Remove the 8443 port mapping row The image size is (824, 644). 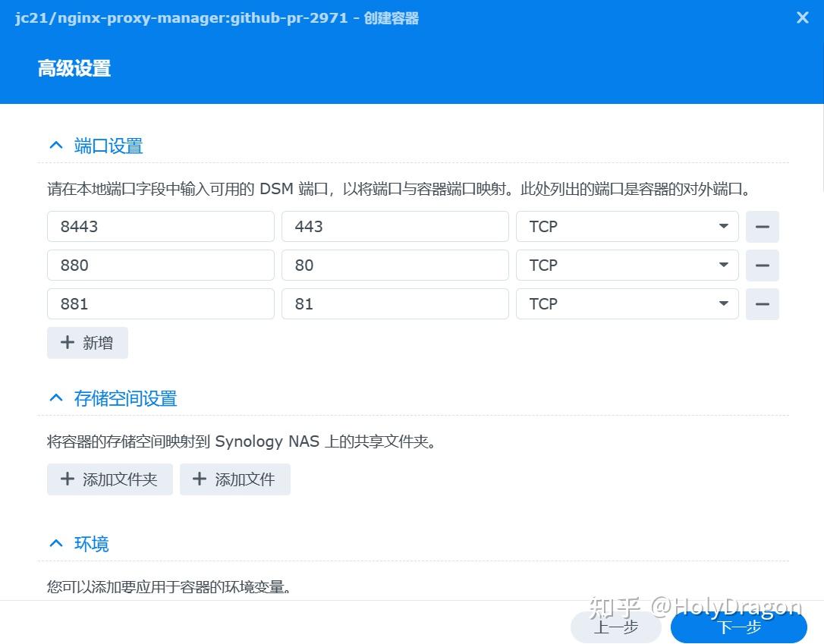point(762,226)
